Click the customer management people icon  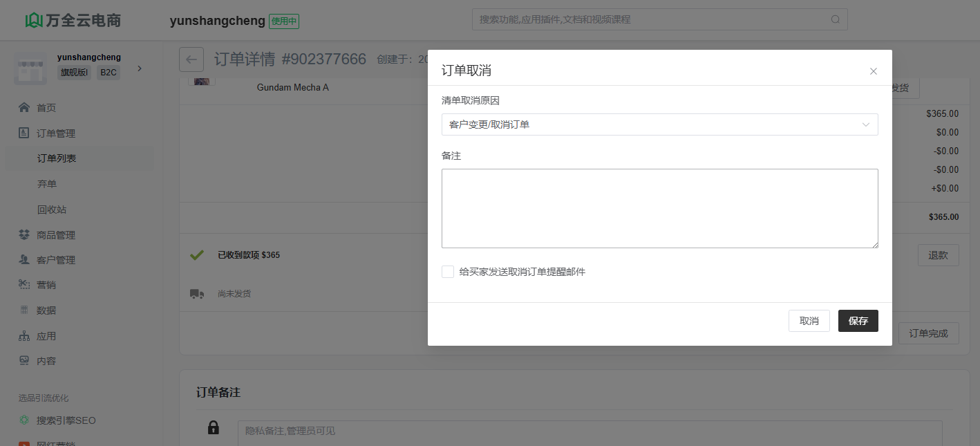[24, 260]
